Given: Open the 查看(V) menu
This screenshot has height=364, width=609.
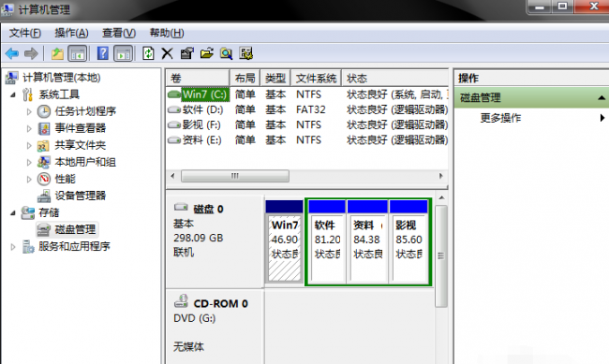Looking at the screenshot, I should click(x=119, y=33).
